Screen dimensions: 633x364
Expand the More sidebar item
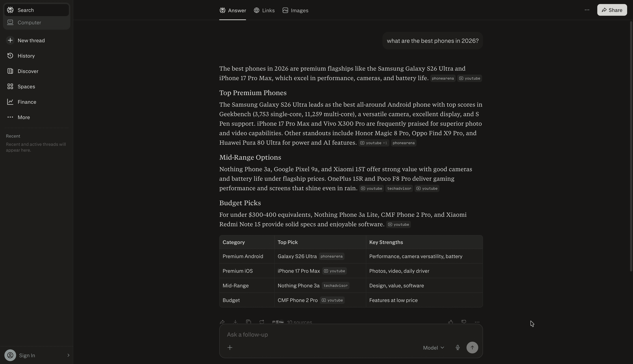pos(23,117)
